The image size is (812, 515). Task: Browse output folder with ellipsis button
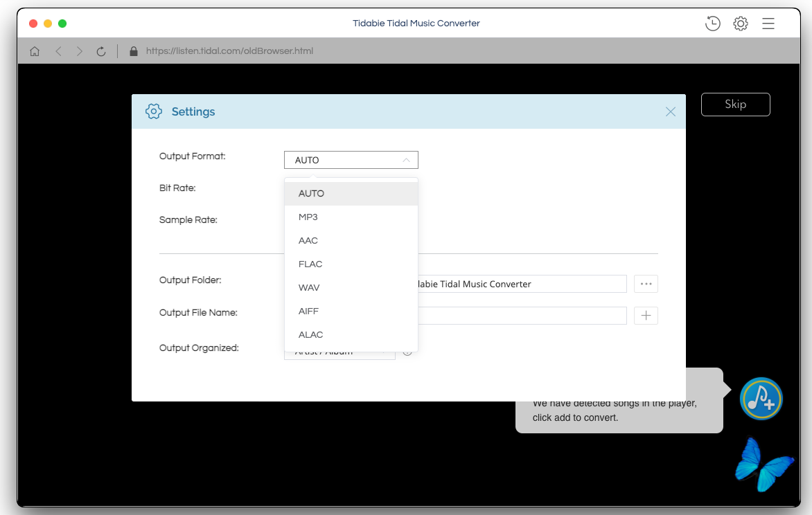(646, 284)
